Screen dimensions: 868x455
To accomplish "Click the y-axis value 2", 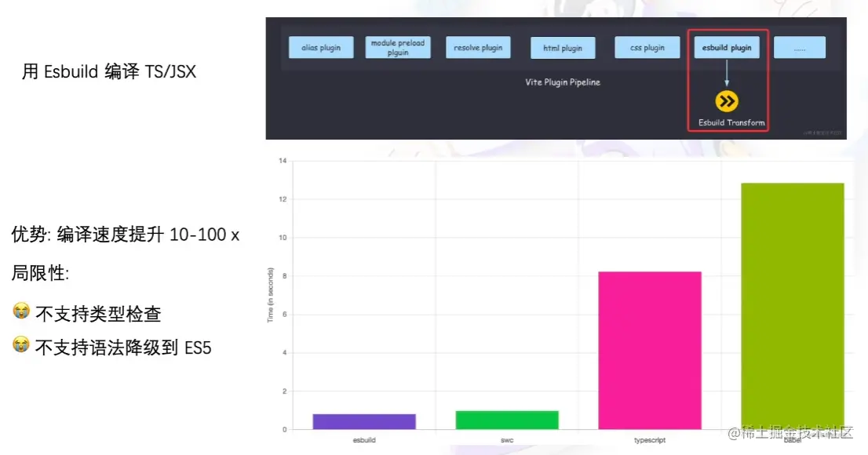I will click(x=285, y=391).
